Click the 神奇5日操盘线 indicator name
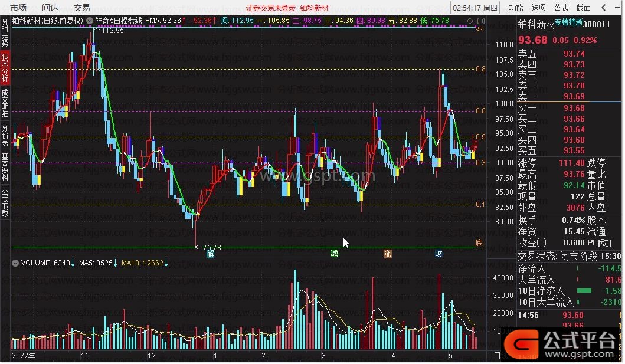 tap(119, 21)
